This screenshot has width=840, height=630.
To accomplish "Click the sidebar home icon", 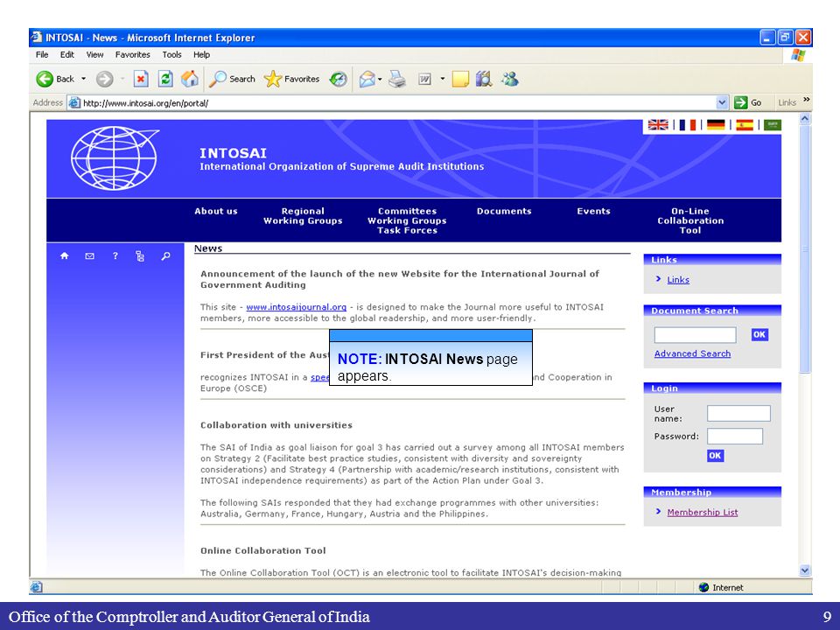I will 64,256.
